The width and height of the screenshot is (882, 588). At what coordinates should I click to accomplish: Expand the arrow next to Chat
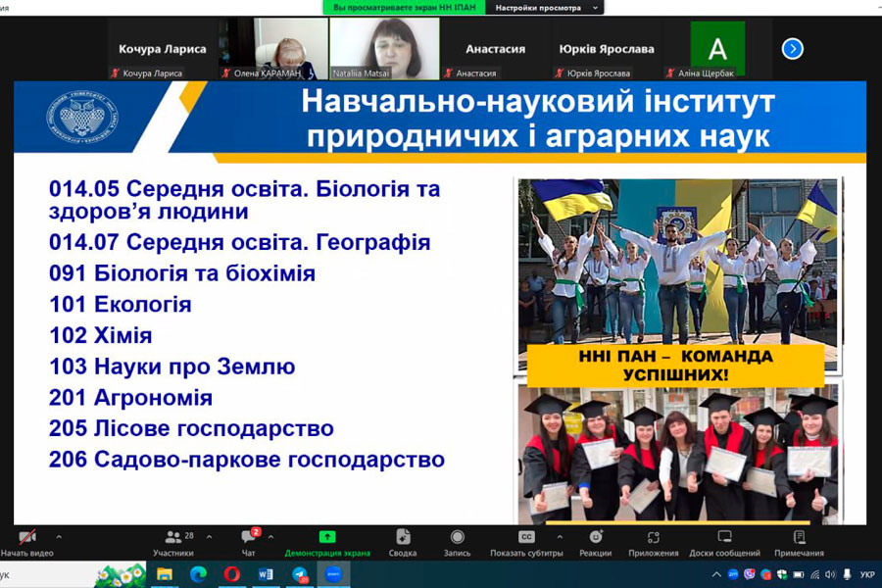pyautogui.click(x=271, y=537)
